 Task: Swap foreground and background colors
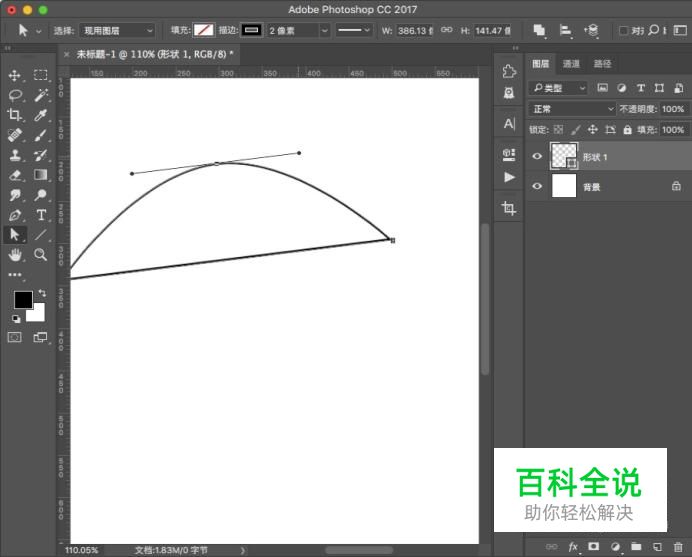click(42, 293)
